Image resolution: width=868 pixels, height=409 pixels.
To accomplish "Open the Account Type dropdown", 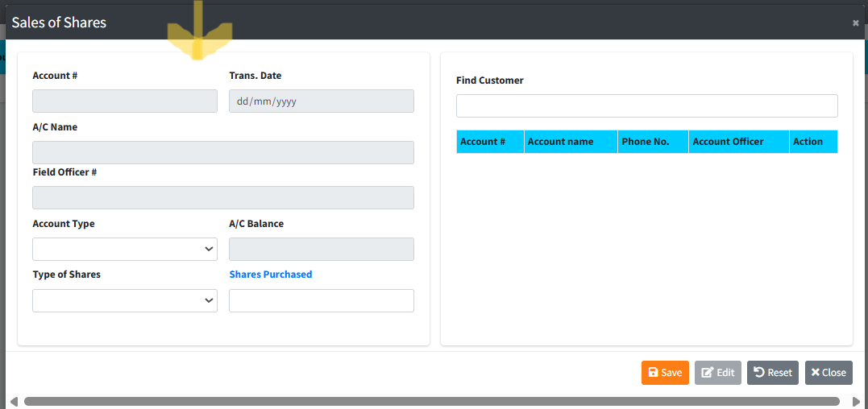I will click(x=125, y=249).
